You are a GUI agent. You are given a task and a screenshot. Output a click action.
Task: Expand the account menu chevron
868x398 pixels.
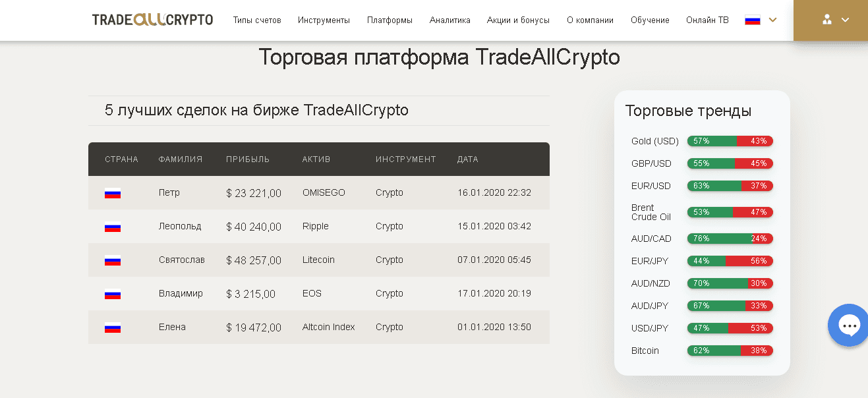pyautogui.click(x=845, y=20)
